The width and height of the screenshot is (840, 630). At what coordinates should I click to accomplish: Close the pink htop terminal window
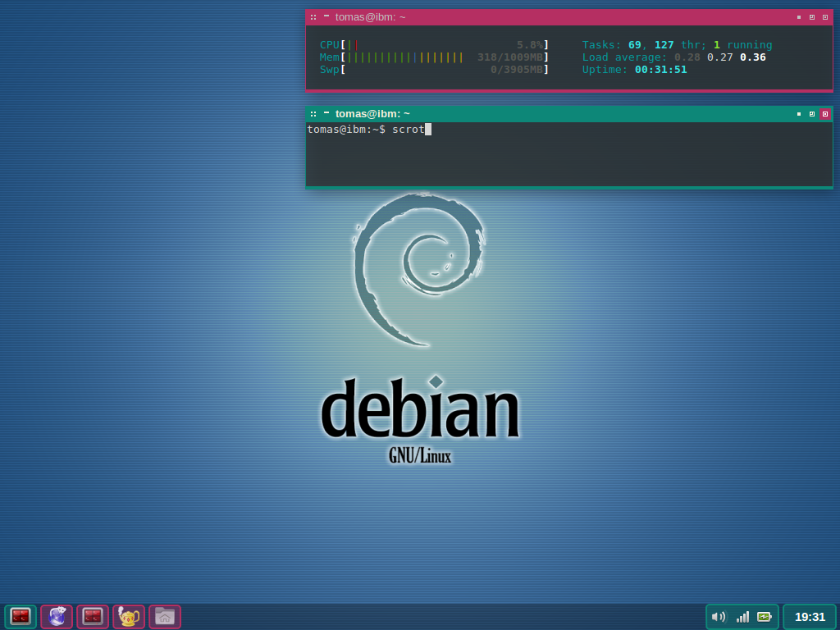click(825, 17)
